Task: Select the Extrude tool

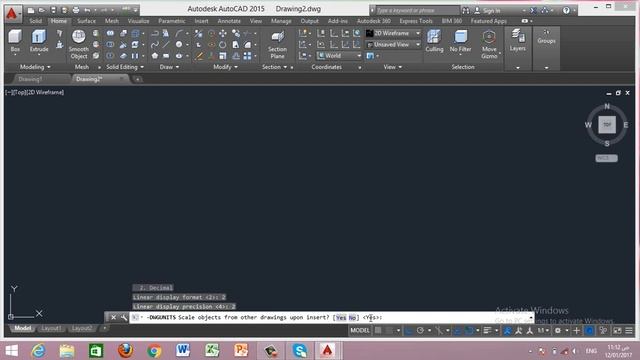Action: tap(39, 41)
